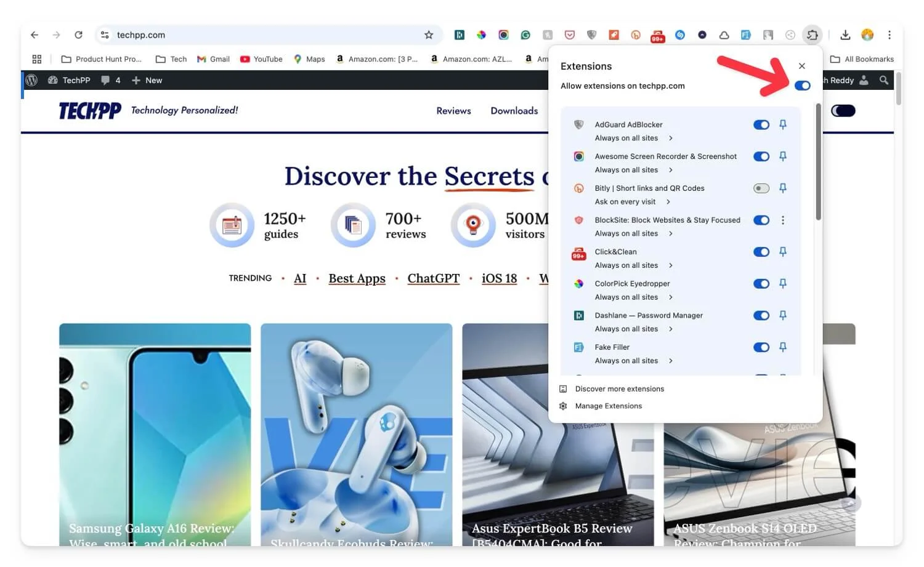Open the apps grid in bookmarks bar
The image size is (924, 567).
(37, 59)
